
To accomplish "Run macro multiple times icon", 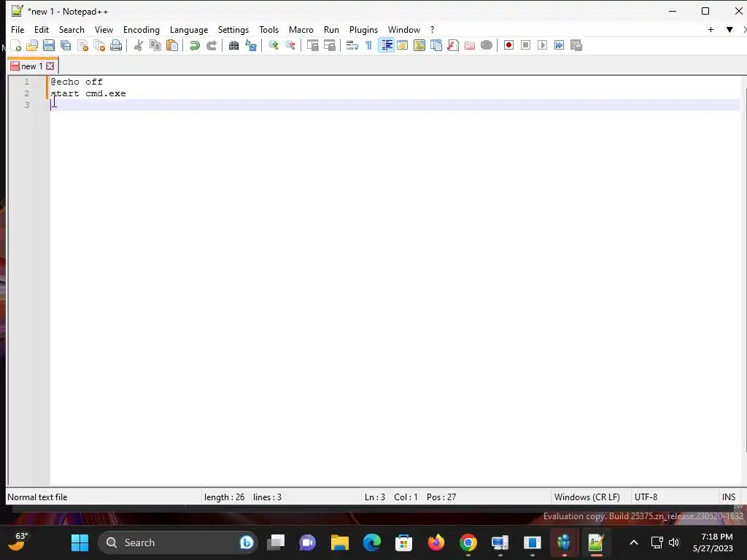I will (560, 46).
